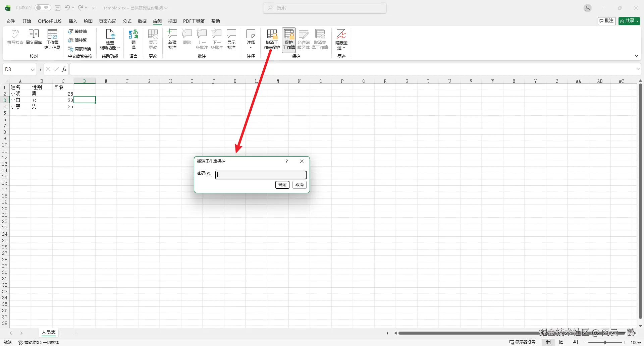Select the row 10 header
Viewport: 644px width, 346px height.
tap(5, 145)
